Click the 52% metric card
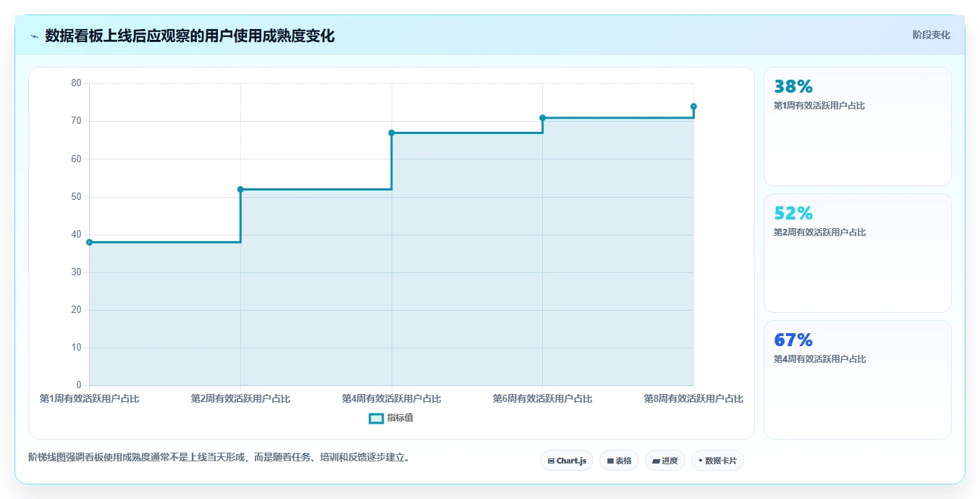Screen dimensions: 980x499 [x=857, y=253]
